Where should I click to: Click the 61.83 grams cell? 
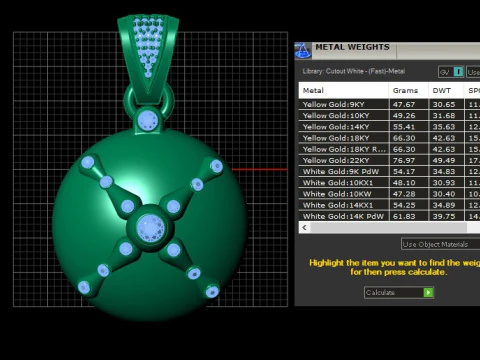point(408,216)
